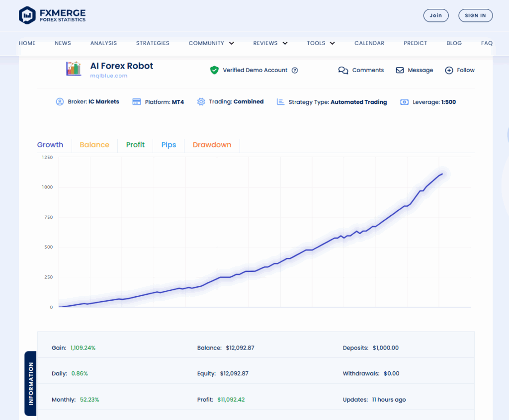509x420 pixels.
Task: Click the Leverage money icon
Action: click(404, 102)
